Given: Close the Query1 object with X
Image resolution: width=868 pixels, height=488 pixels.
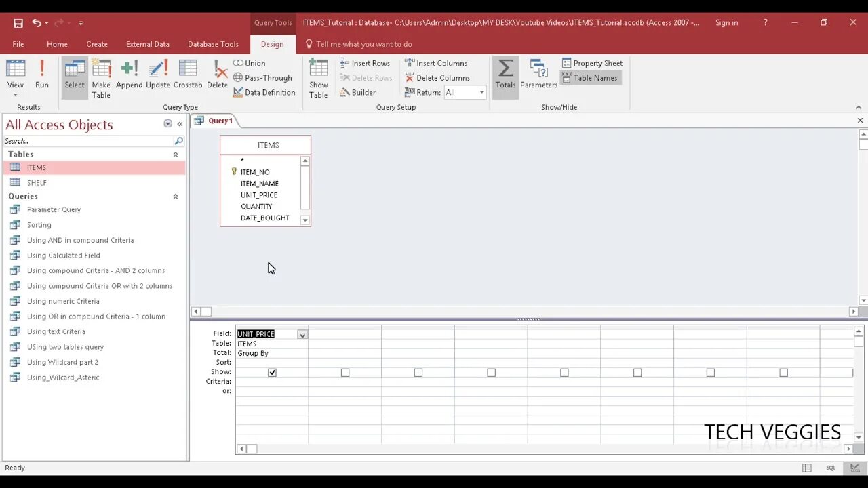Looking at the screenshot, I should [x=860, y=121].
